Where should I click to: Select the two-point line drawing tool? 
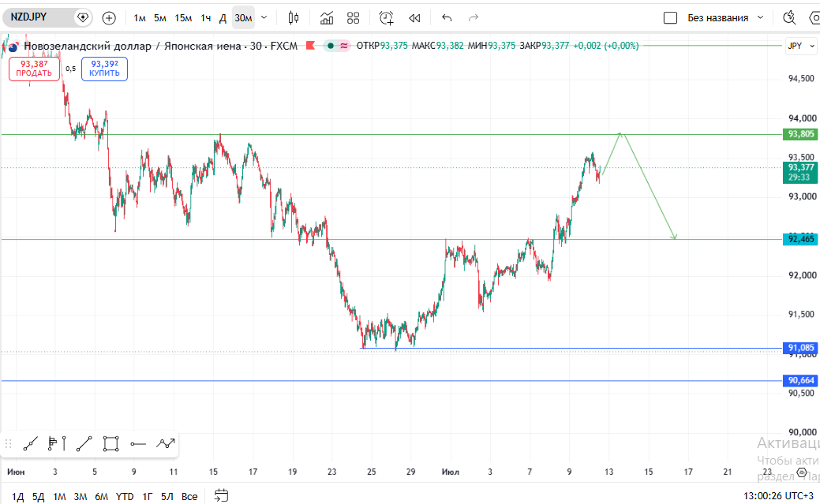(84, 444)
